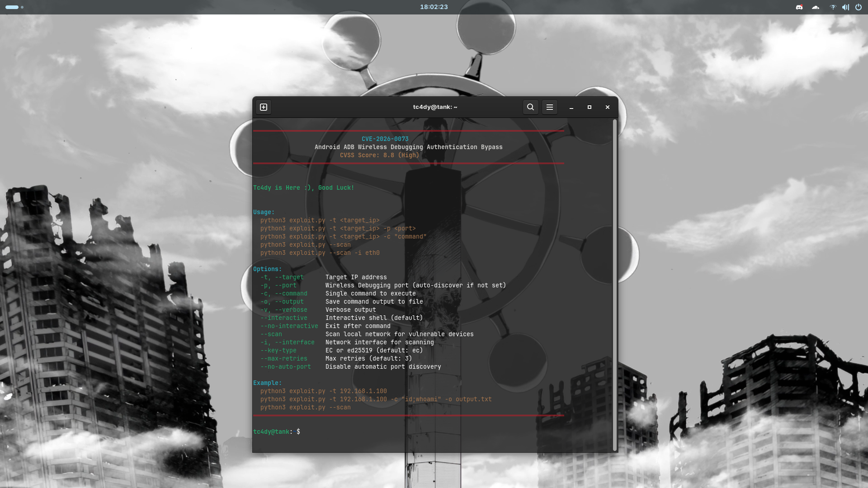Image resolution: width=868 pixels, height=488 pixels.
Task: Click example line ending with '-o output.txt'
Action: pyautogui.click(x=376, y=399)
